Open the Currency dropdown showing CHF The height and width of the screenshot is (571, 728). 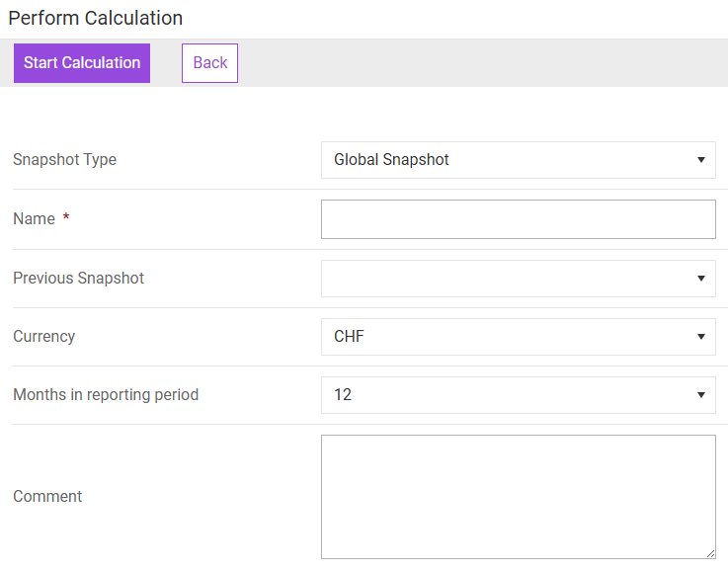(x=518, y=337)
